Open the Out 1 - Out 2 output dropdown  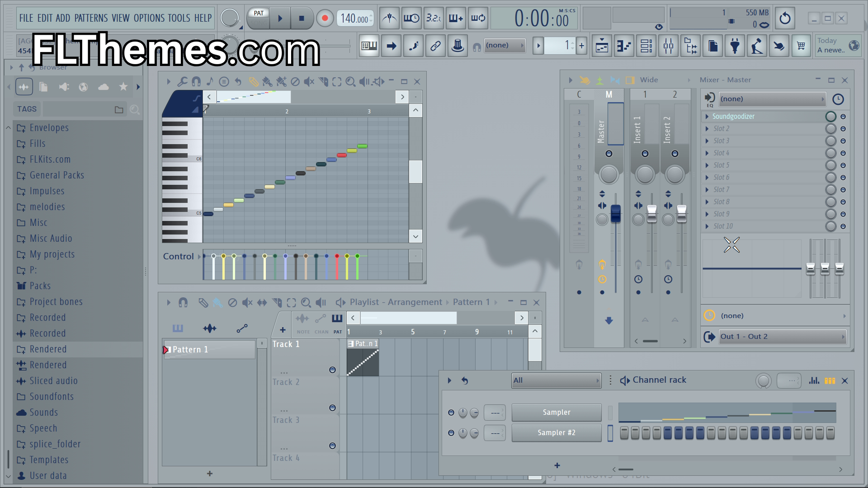click(783, 337)
